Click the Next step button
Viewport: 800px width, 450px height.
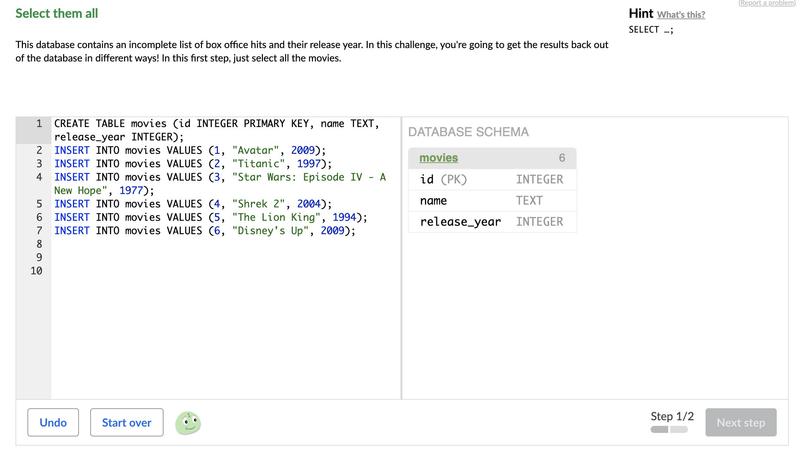(741, 422)
